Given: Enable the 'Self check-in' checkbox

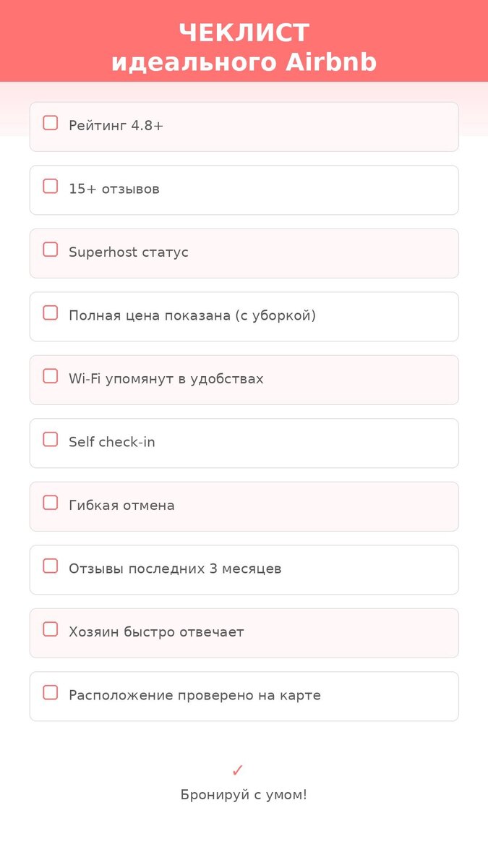Looking at the screenshot, I should pos(50,440).
